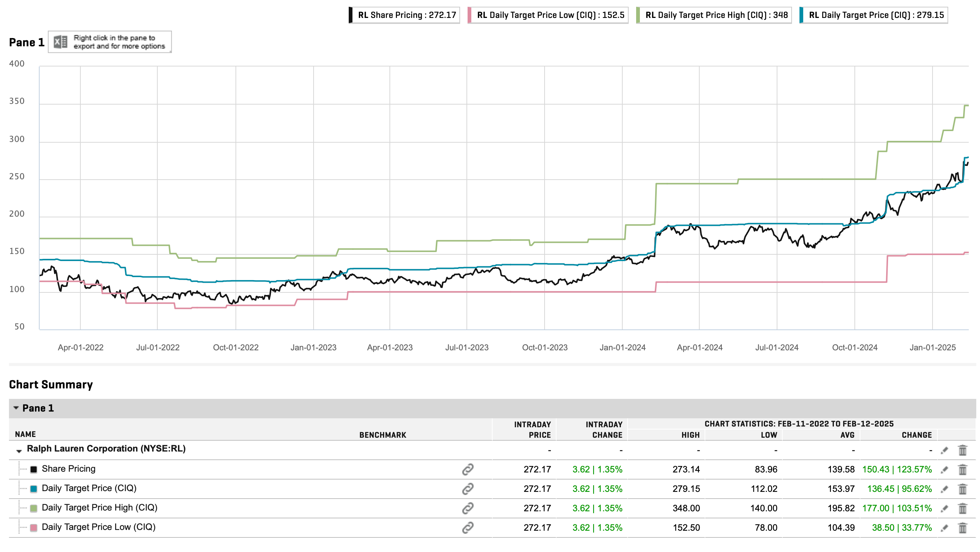Delete the Share Pricing series using trash icon

coord(962,470)
